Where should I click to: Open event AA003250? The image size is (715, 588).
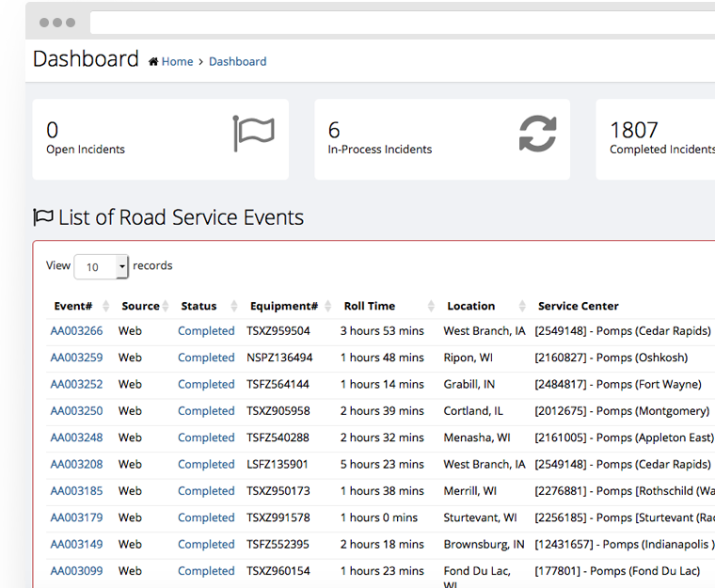(x=76, y=410)
